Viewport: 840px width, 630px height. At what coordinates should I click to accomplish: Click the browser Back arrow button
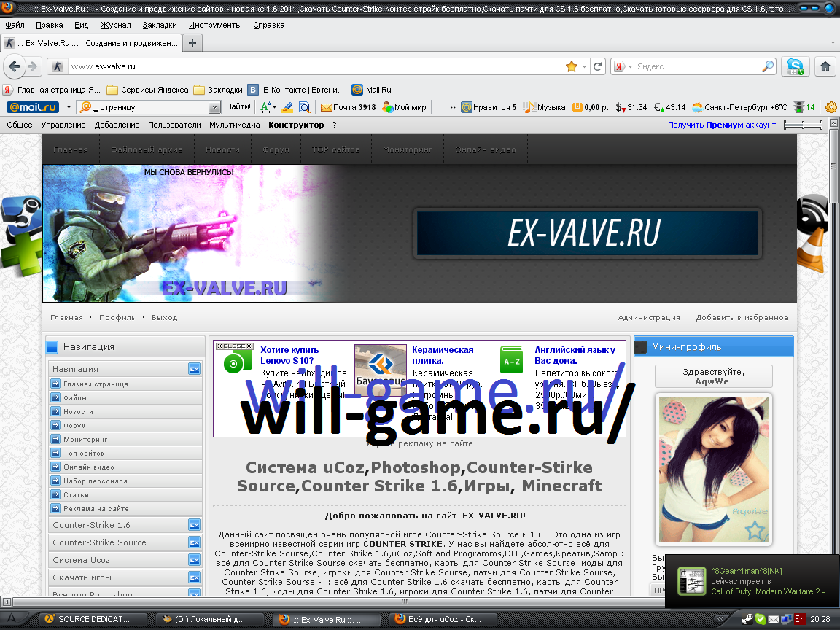pos(15,66)
